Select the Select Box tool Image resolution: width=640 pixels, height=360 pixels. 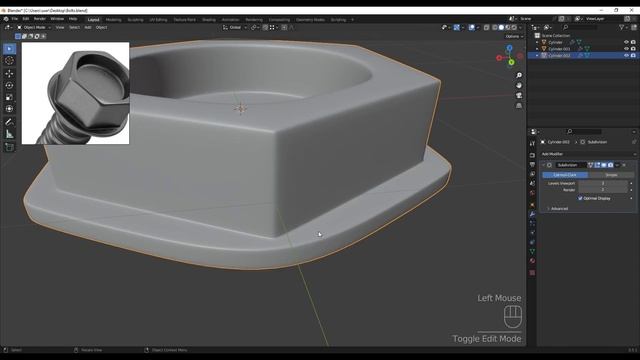tap(9, 49)
